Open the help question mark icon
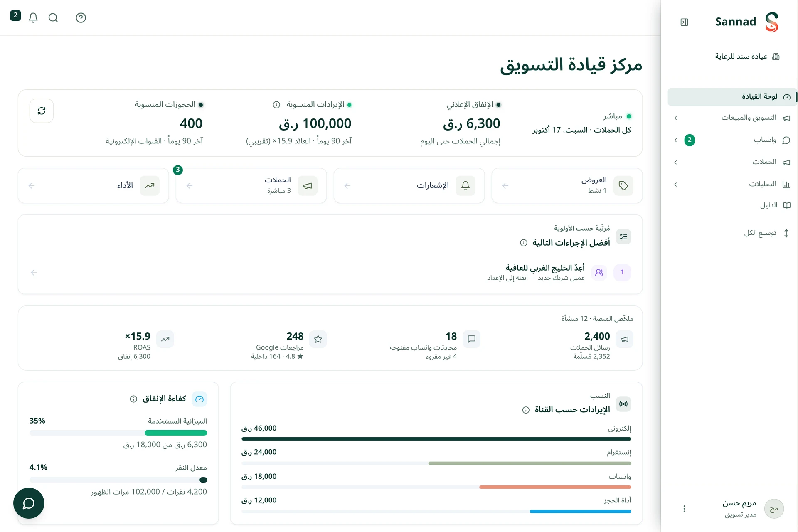 pos(81,17)
